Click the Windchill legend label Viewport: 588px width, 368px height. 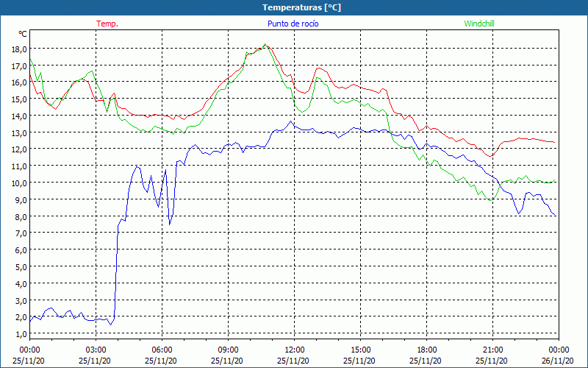pos(479,24)
